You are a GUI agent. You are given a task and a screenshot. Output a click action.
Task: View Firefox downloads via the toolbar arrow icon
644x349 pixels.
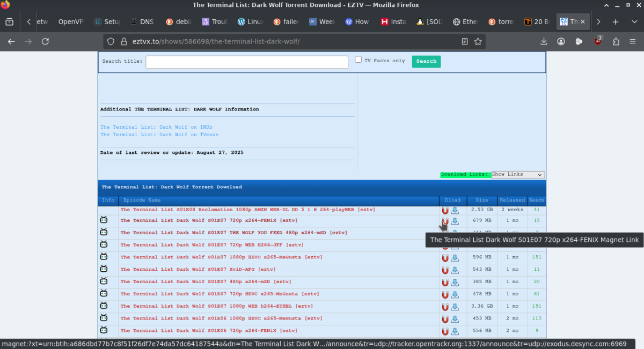pyautogui.click(x=544, y=41)
